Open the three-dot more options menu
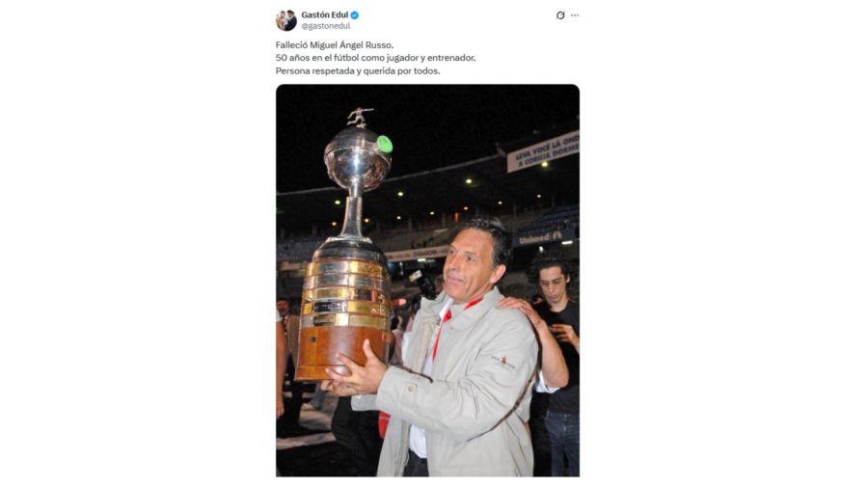This screenshot has height=487, width=868. (575, 15)
